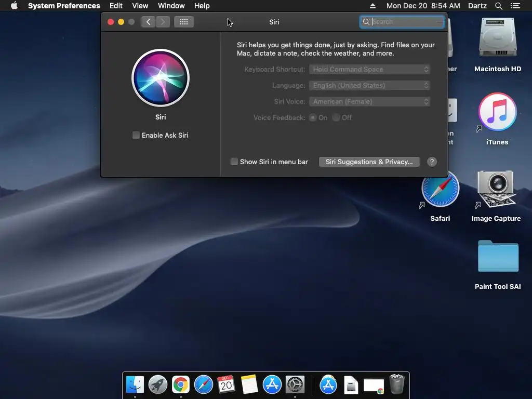Open Notification Center from menu bar
This screenshot has width=532, height=399.
pos(515,6)
